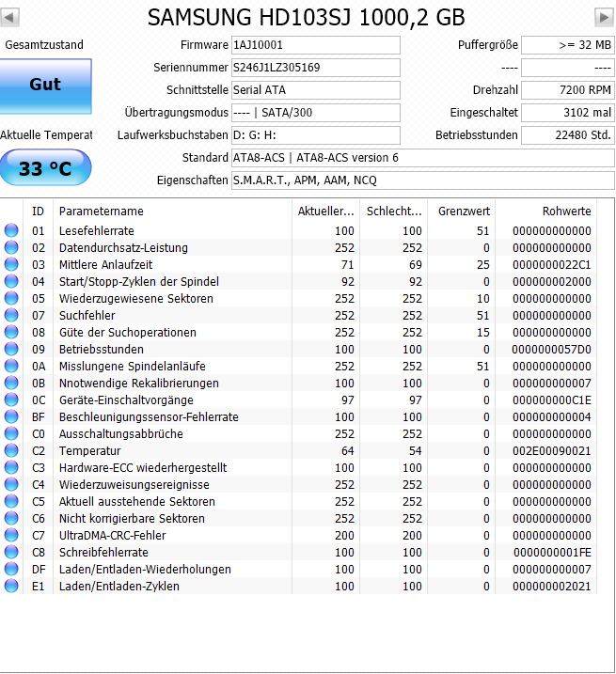Click the ID cell BF
The width and height of the screenshot is (616, 674).
point(39,416)
